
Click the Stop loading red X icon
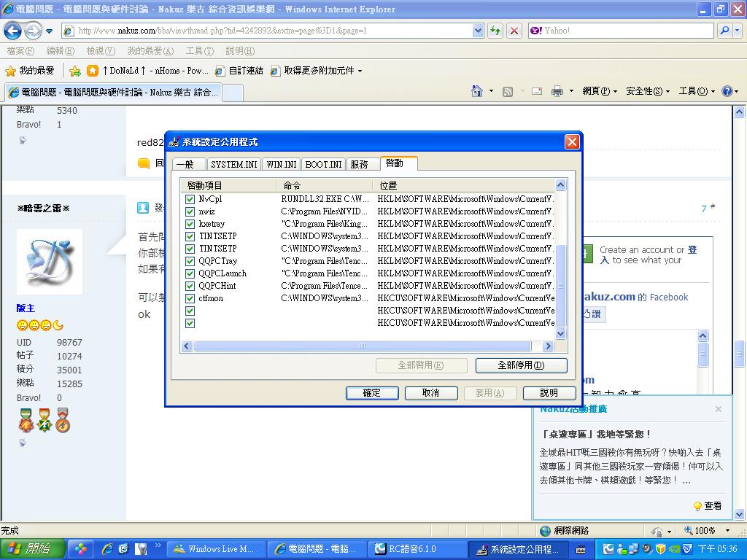tap(514, 31)
